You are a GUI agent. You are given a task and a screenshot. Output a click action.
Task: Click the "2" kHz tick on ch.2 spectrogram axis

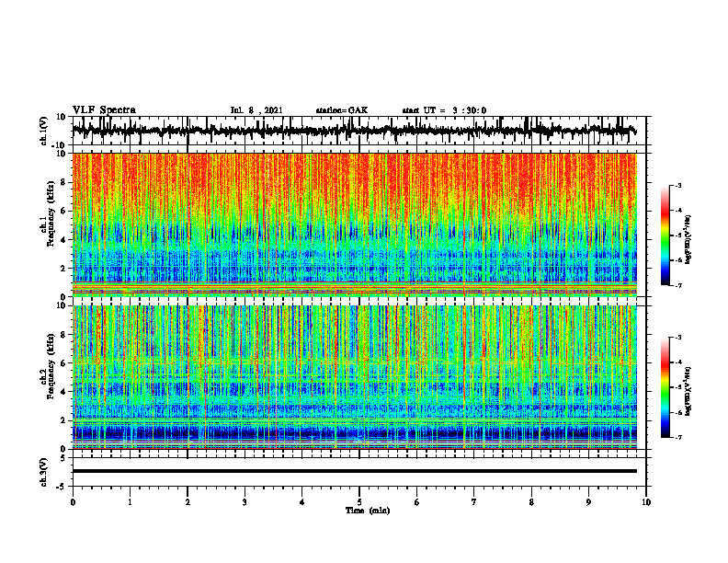coord(63,420)
